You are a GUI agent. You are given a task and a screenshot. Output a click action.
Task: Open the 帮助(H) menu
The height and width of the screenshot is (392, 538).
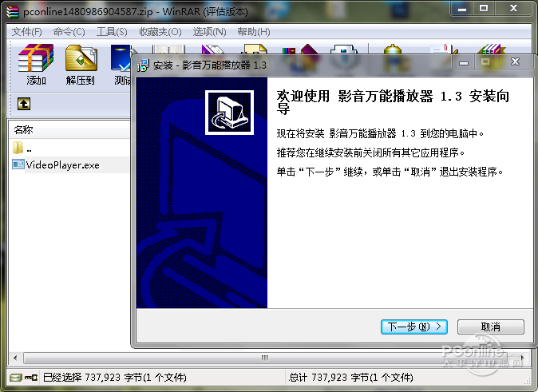point(254,32)
